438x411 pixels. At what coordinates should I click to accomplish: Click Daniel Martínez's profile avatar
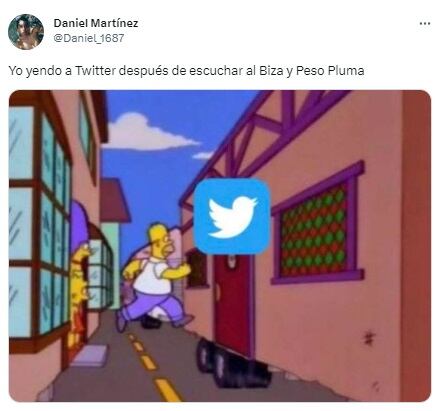pos(26,32)
